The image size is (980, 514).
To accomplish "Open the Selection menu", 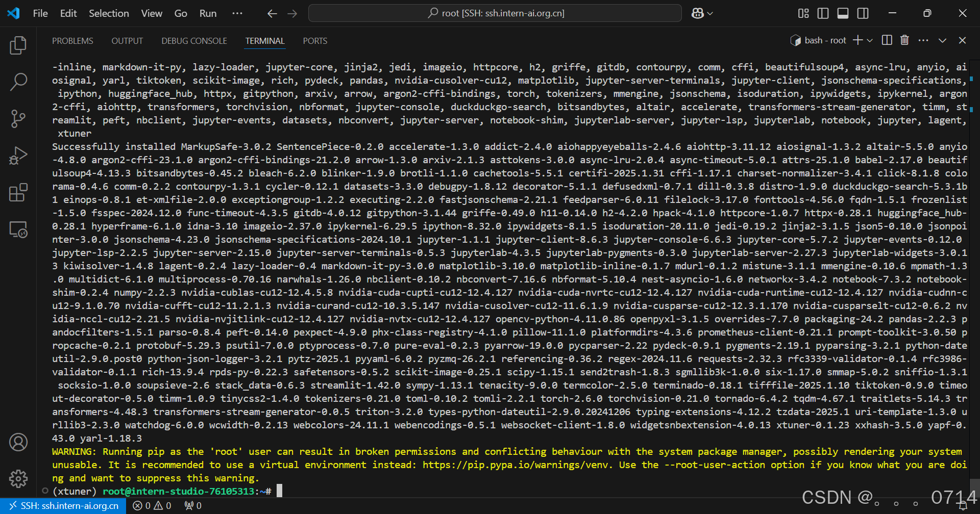I will [109, 13].
